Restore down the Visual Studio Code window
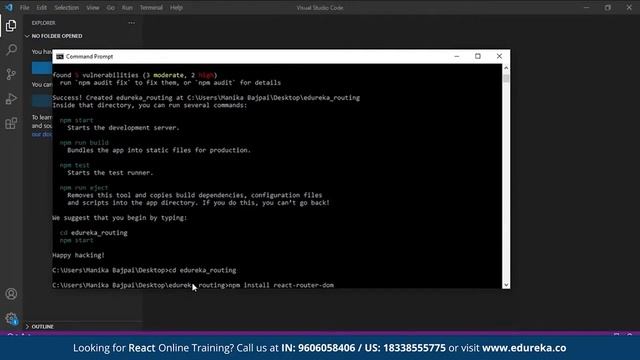 608,7
